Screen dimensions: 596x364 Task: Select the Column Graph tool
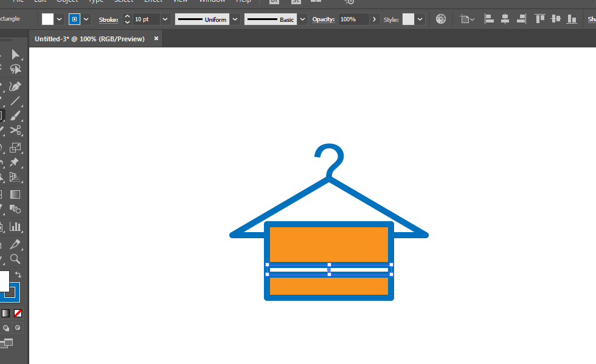(x=16, y=227)
